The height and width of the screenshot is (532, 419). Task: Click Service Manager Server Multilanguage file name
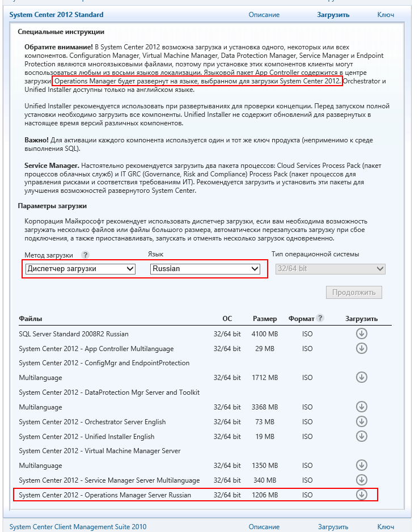109,480
